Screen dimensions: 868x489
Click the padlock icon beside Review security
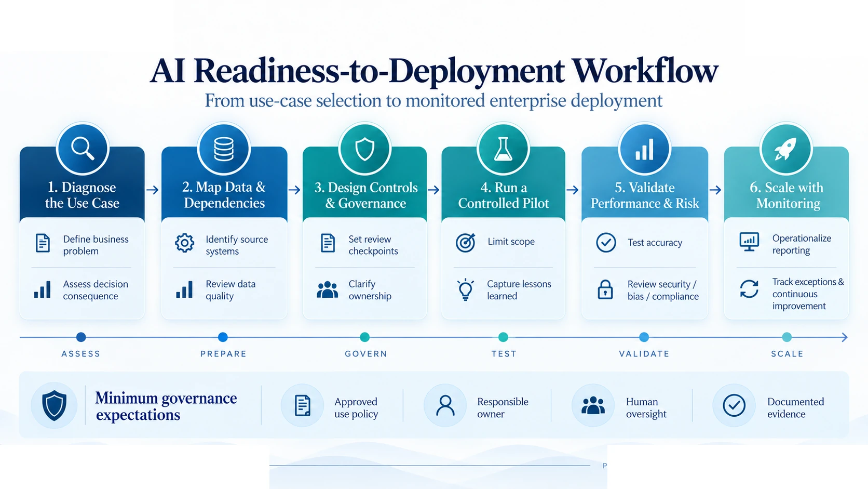pyautogui.click(x=605, y=289)
